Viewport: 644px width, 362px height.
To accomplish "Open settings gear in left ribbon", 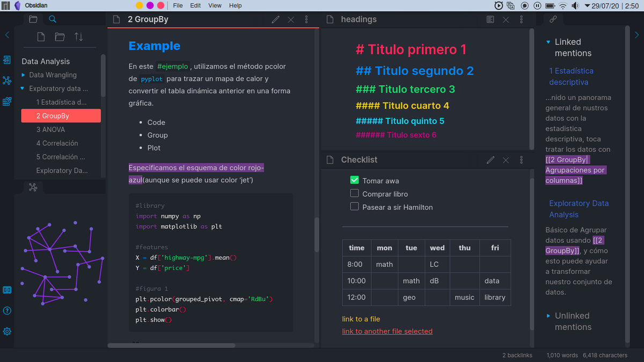I will point(7,331).
